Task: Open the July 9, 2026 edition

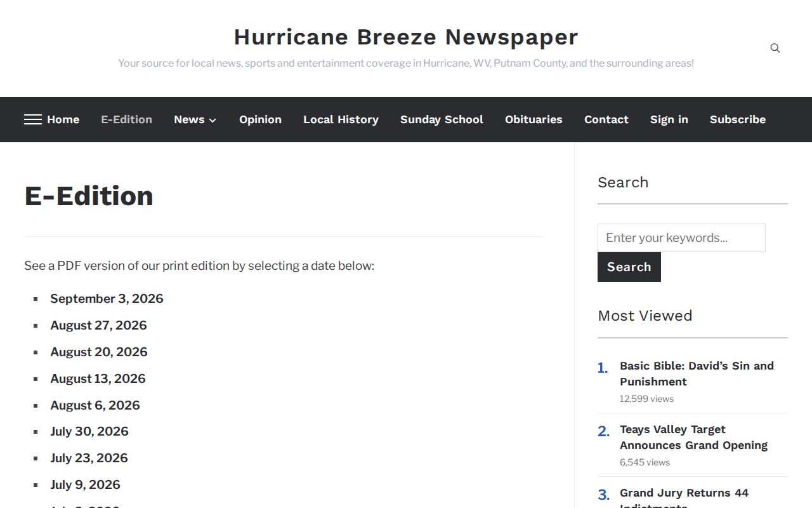Action: tap(85, 485)
